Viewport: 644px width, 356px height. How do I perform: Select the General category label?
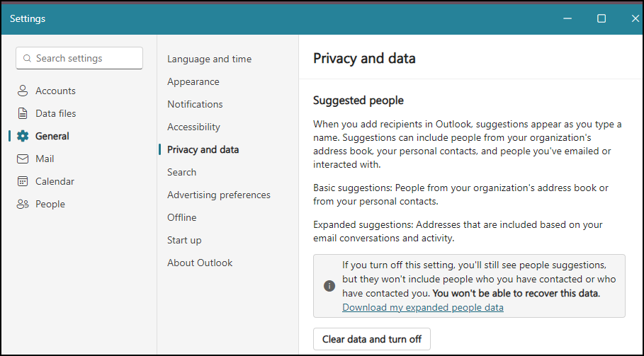(52, 136)
